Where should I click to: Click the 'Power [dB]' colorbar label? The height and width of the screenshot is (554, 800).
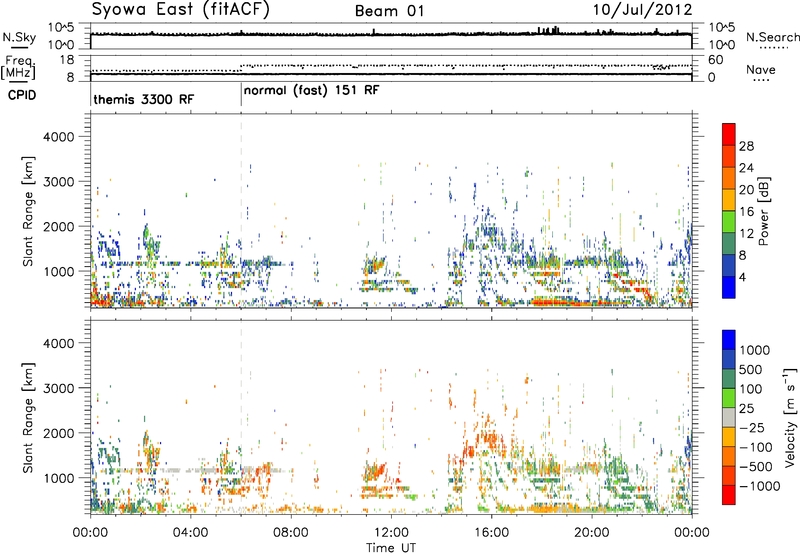pos(764,211)
